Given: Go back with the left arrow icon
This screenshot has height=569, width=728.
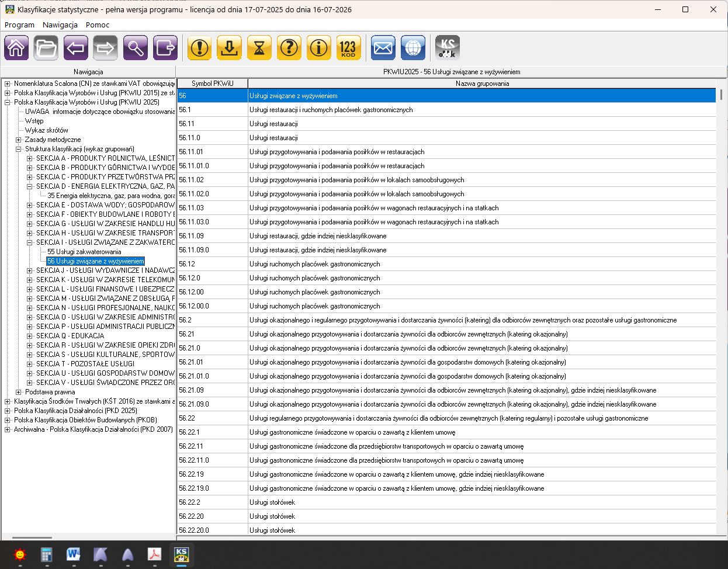Looking at the screenshot, I should pyautogui.click(x=76, y=48).
